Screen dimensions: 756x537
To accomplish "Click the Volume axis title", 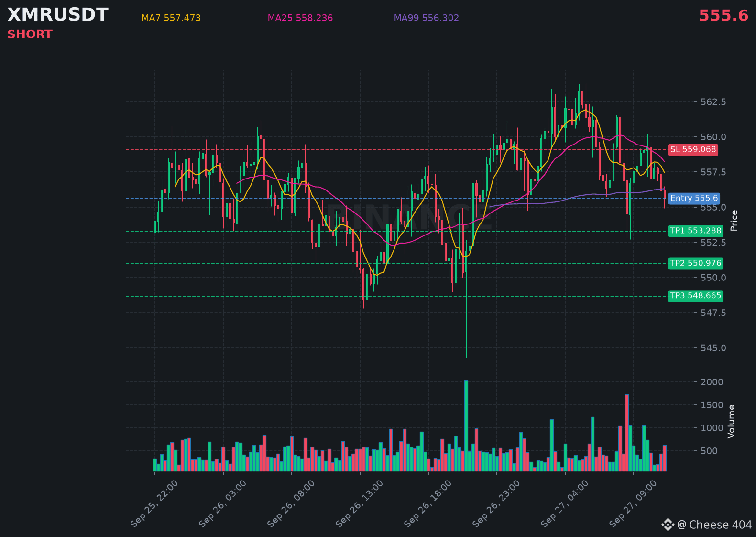I will coord(731,422).
